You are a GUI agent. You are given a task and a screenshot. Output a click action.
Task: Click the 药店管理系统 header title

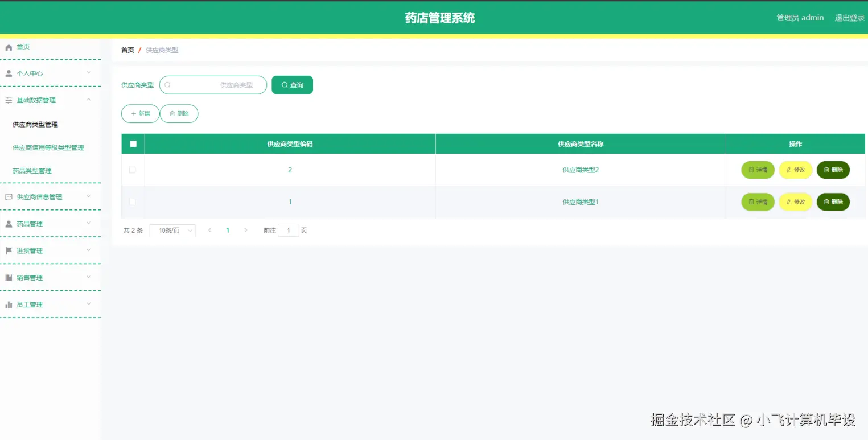(x=439, y=18)
